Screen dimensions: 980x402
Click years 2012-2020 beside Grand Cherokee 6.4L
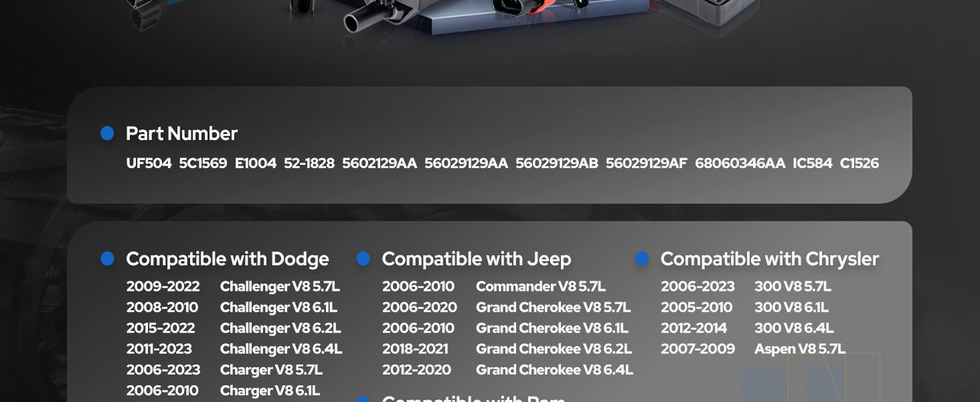point(416,369)
